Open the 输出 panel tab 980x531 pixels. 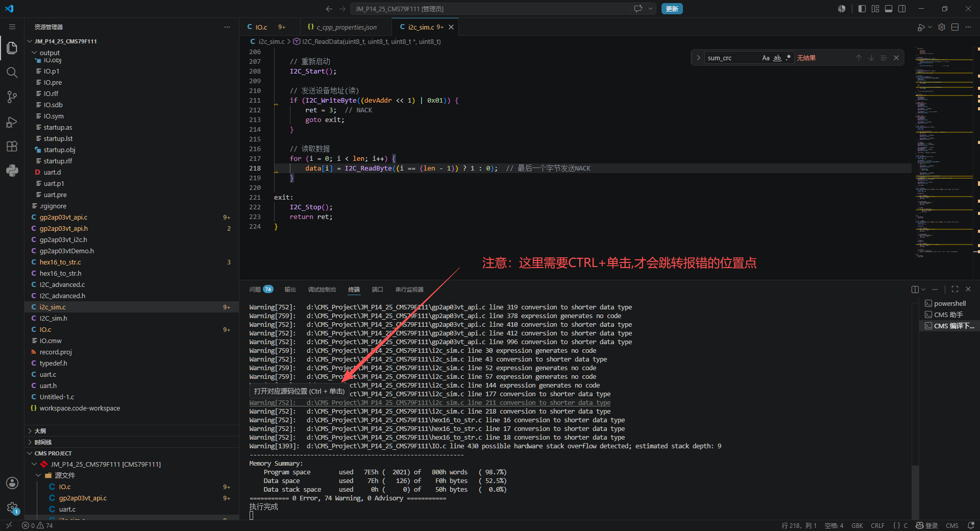coord(290,289)
